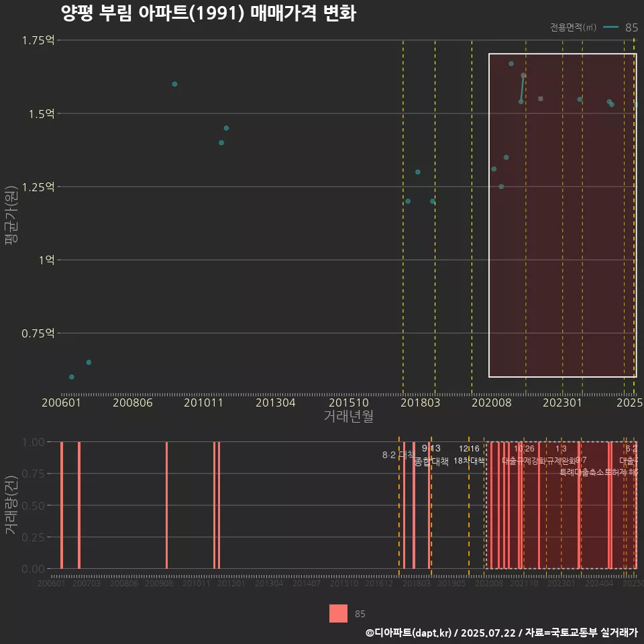Click the '201407' label on the volume chart
Image resolution: width=644 pixels, height=644 pixels.
pos(307,583)
